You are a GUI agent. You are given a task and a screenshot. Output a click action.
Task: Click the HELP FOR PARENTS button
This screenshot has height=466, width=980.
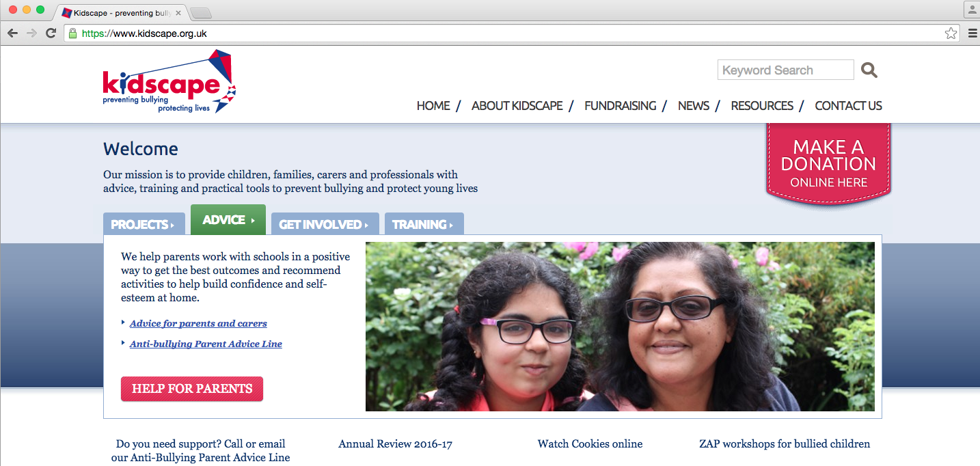pos(192,389)
